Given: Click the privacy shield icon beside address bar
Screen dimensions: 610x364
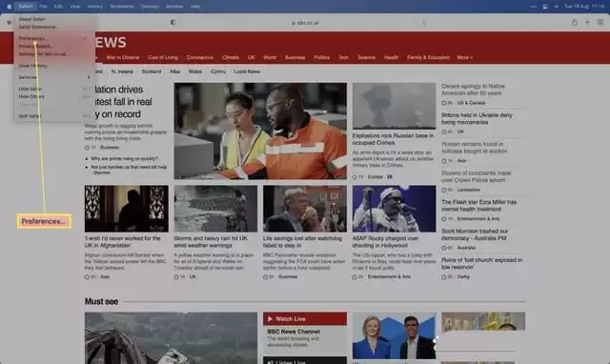Looking at the screenshot, I should 173,23.
